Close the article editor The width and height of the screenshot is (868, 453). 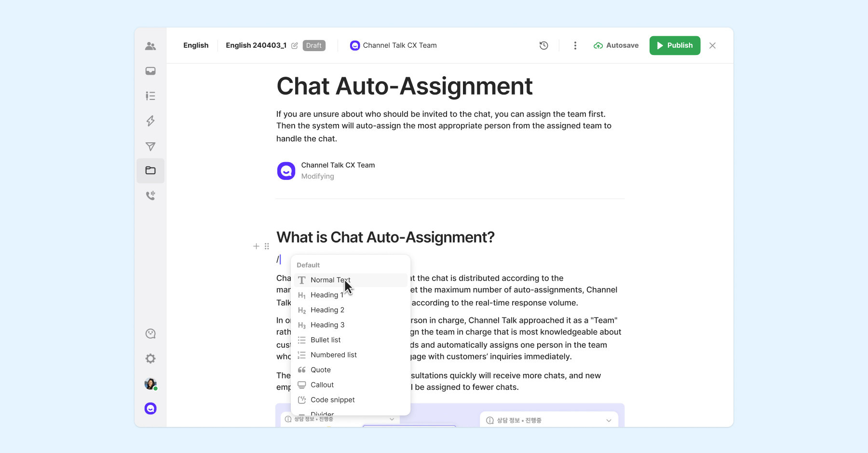712,45
